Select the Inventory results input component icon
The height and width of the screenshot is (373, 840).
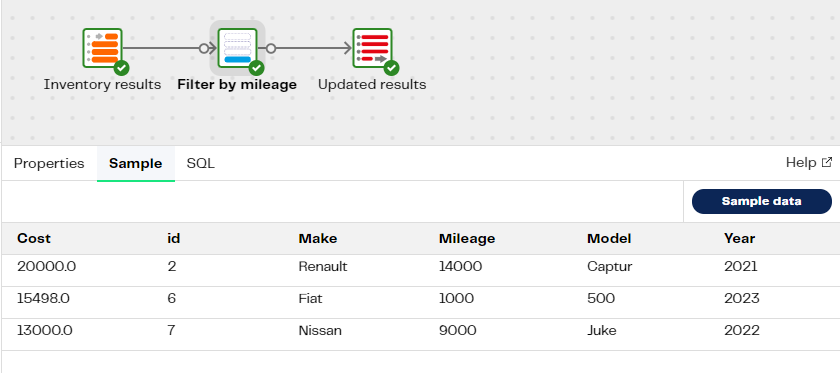pos(102,48)
